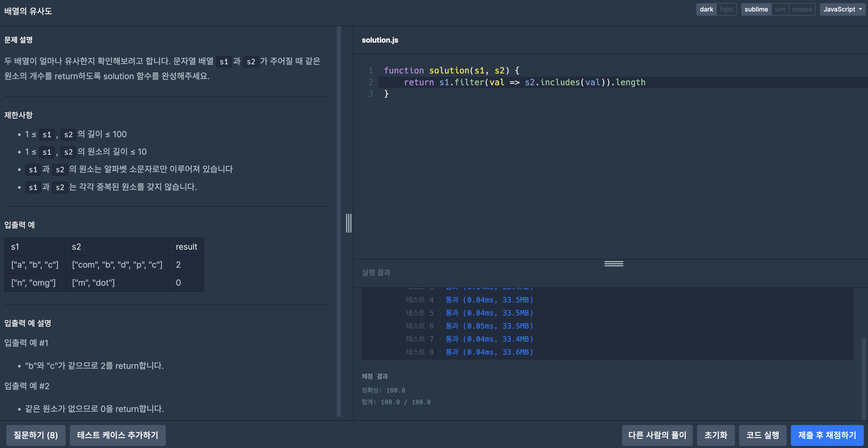This screenshot has height=448, width=868.
Task: Open 질문하기 (8) questions
Action: [36, 435]
